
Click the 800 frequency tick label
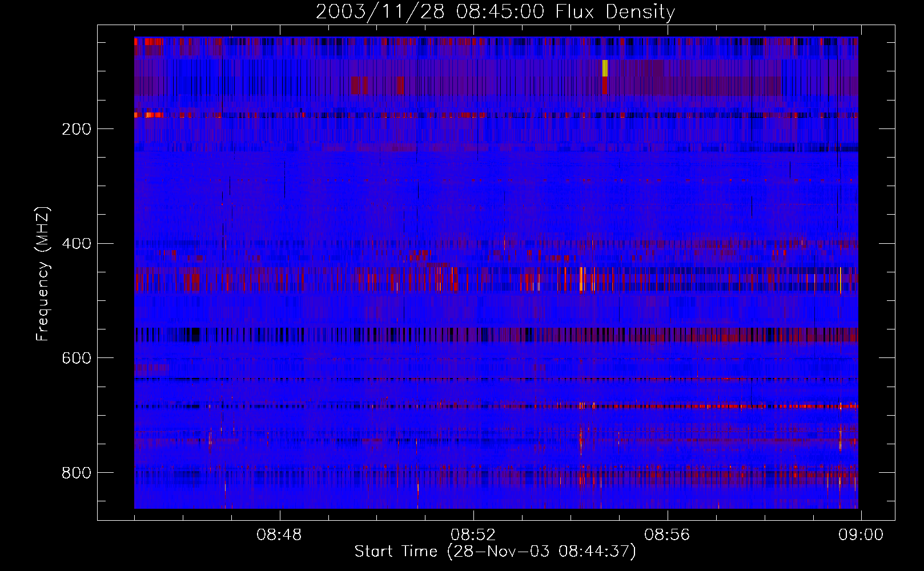[x=77, y=473]
